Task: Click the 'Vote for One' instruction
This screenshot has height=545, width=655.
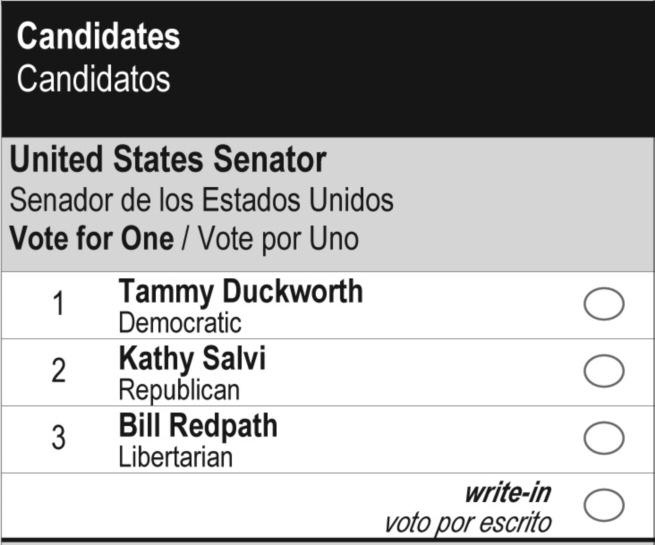Action: click(x=91, y=240)
